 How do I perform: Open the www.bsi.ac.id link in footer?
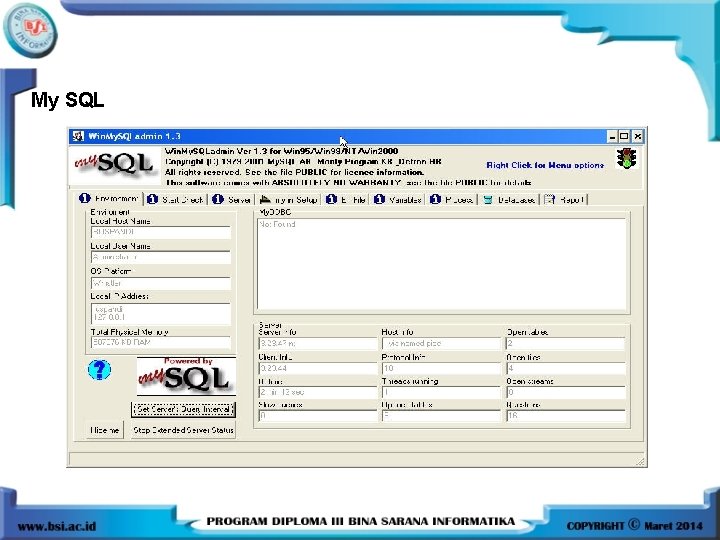click(57, 526)
